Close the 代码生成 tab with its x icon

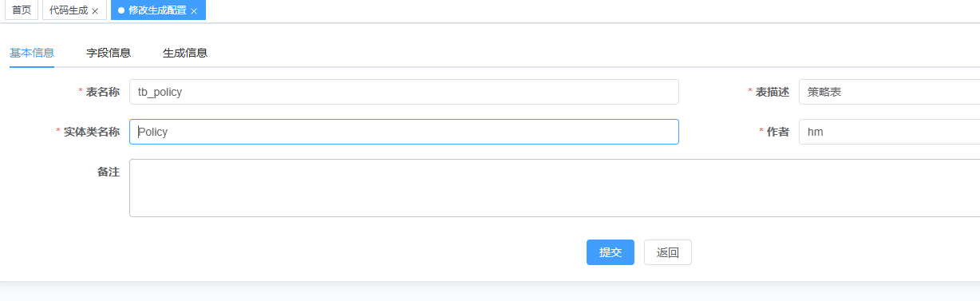click(x=95, y=11)
